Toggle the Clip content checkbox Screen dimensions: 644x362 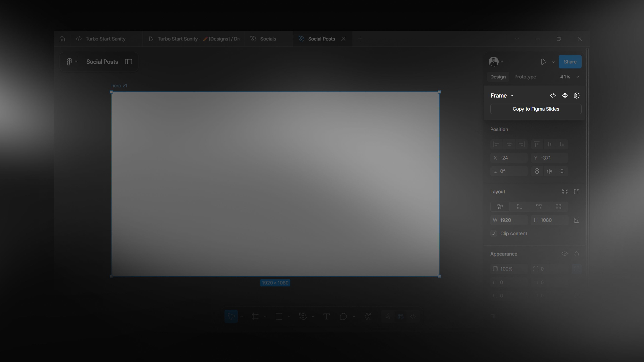494,233
